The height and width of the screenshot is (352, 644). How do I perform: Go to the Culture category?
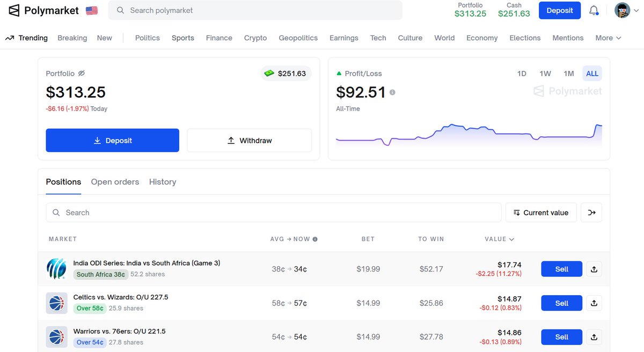point(410,38)
